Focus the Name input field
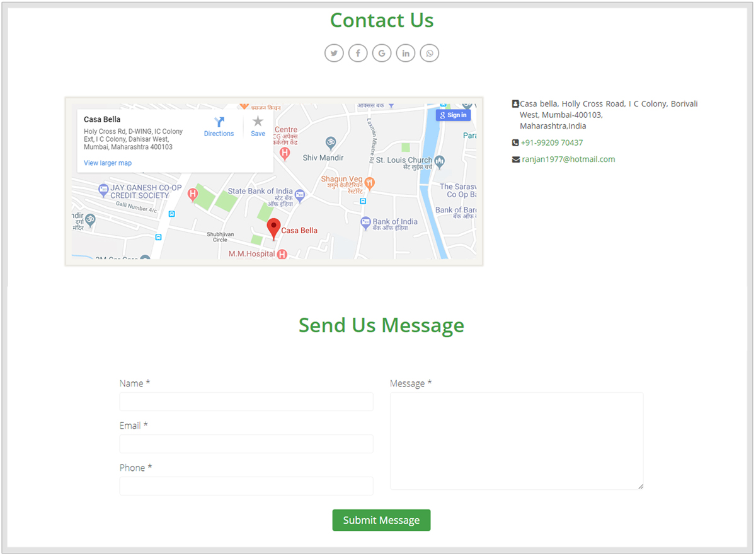This screenshot has height=556, width=756. pos(246,402)
